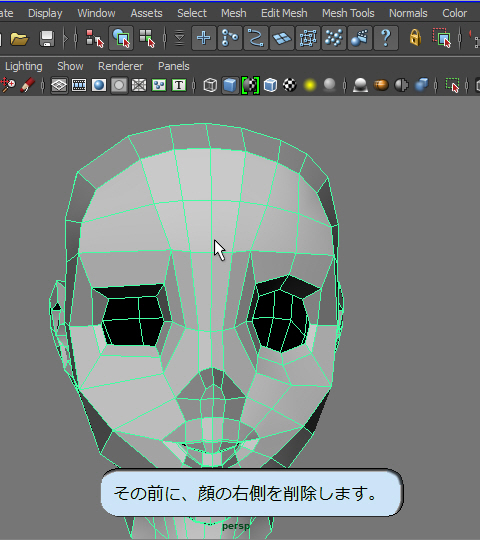Click the Open Scene folder icon
Image resolution: width=480 pixels, height=540 pixels.
19,38
